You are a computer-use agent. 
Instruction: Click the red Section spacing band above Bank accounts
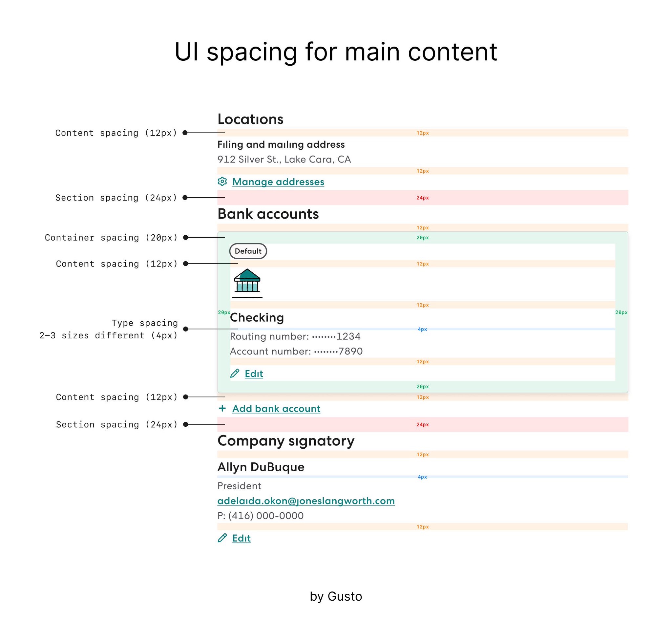423,198
